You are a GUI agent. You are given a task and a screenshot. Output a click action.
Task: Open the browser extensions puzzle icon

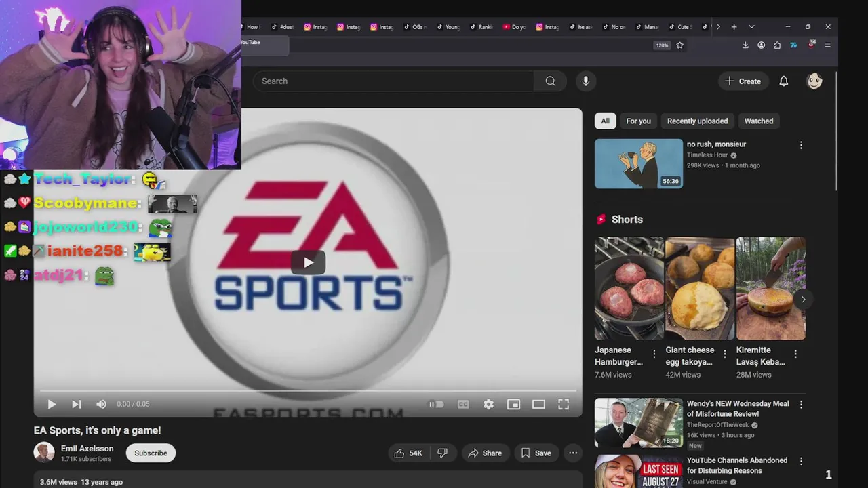point(777,45)
